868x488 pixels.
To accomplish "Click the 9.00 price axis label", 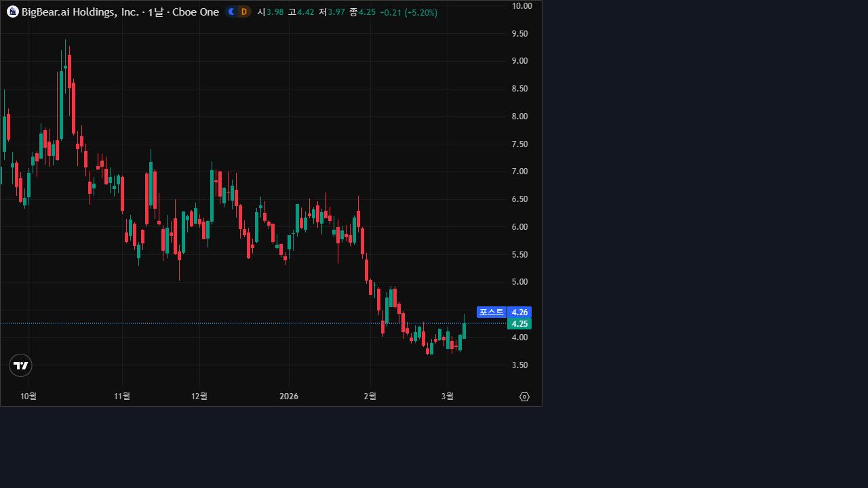I will 520,61.
